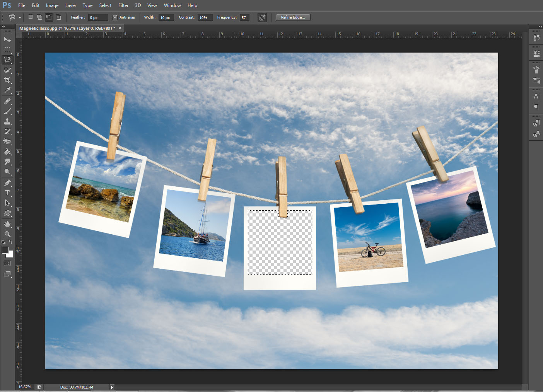The width and height of the screenshot is (543, 392).
Task: Open the Filter menu
Action: point(123,5)
